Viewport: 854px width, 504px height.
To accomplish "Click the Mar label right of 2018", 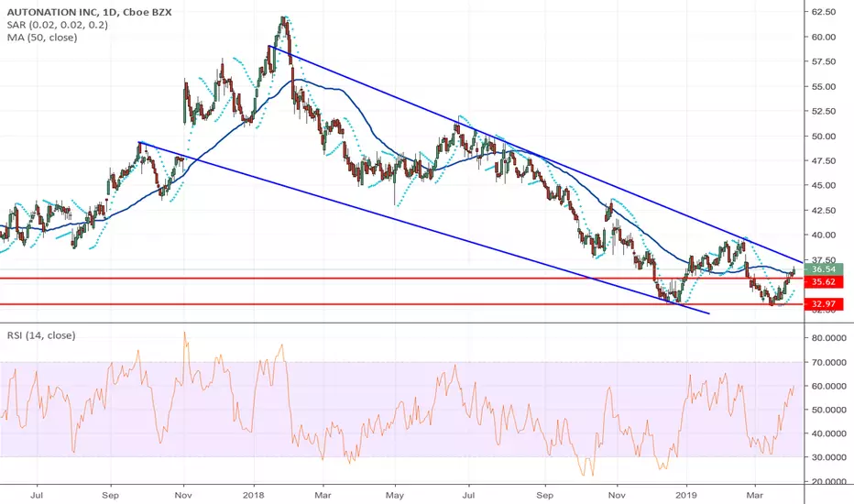I will [323, 495].
